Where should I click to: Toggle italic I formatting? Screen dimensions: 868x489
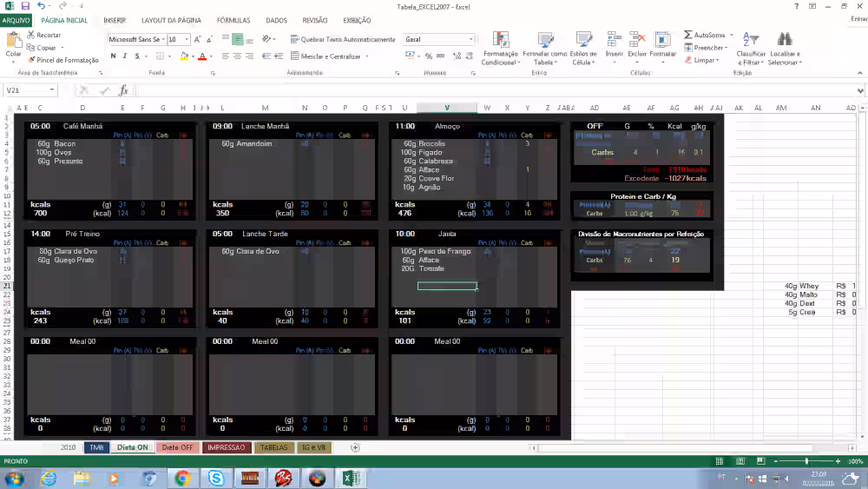pos(125,56)
